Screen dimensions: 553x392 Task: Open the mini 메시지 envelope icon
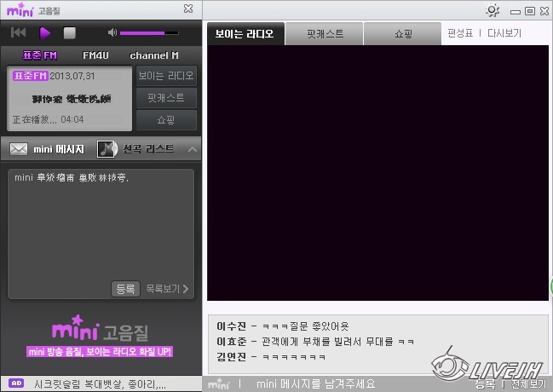pos(19,149)
